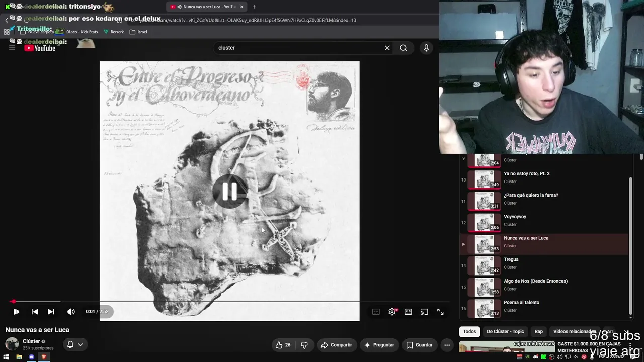Toggle subtitles in the player
Image resolution: width=644 pixels, height=362 pixels.
point(376,312)
